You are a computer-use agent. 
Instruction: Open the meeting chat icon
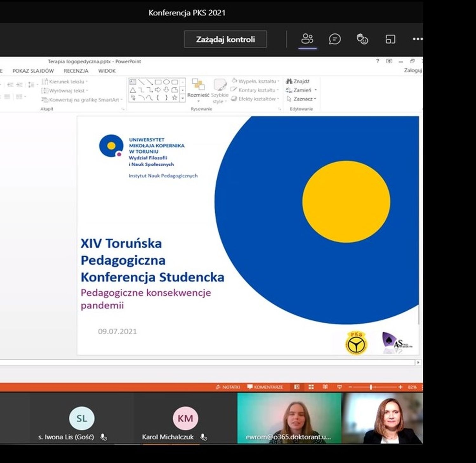click(335, 39)
